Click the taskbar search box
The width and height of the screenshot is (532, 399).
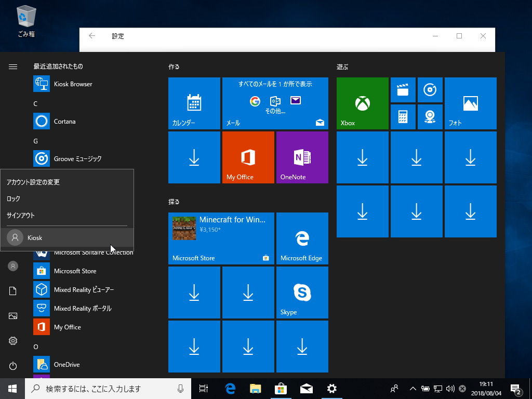[x=108, y=389]
